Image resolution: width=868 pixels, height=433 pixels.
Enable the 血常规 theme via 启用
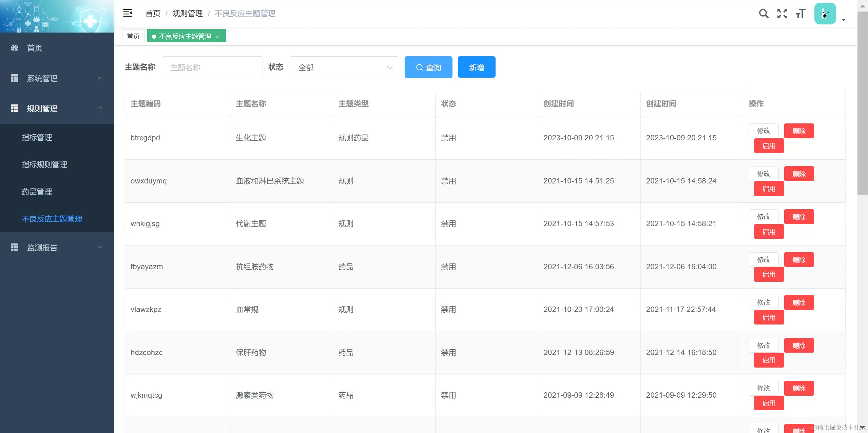[769, 317]
